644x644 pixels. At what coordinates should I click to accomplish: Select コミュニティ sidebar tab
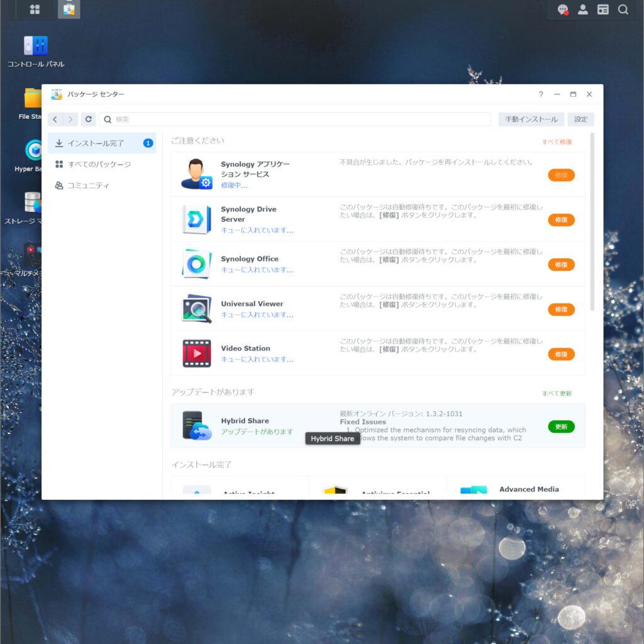[102, 186]
